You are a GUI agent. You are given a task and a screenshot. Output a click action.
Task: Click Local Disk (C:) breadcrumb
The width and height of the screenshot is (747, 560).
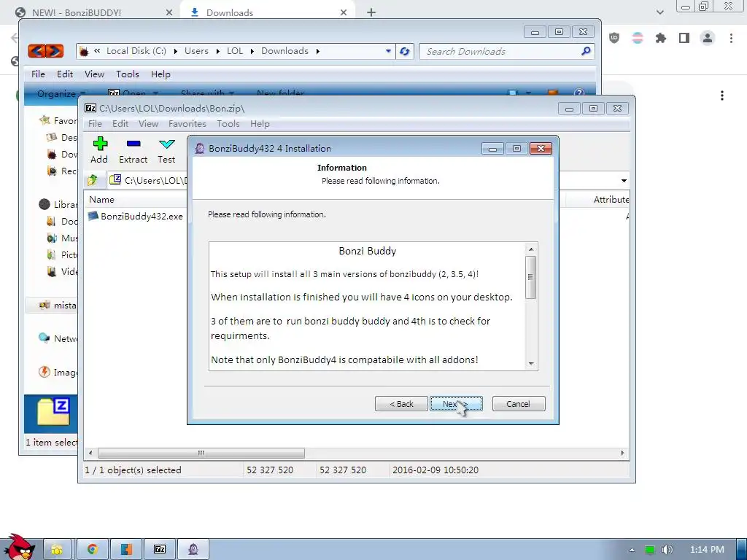[136, 51]
